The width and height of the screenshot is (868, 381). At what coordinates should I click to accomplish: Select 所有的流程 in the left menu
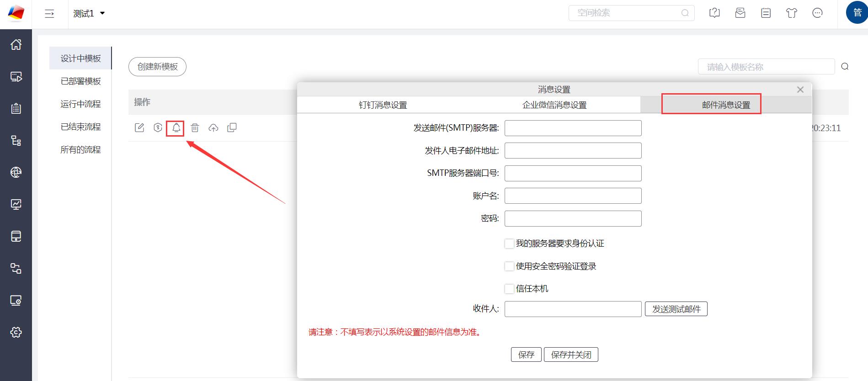(80, 149)
